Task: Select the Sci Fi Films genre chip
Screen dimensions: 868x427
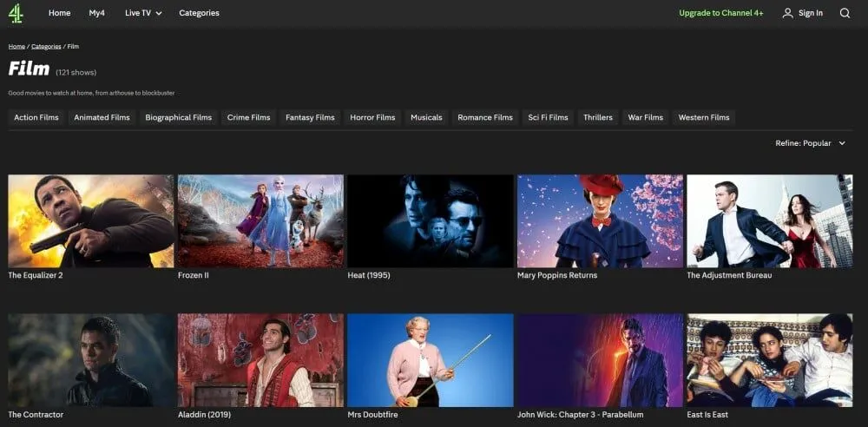Action: (x=548, y=117)
